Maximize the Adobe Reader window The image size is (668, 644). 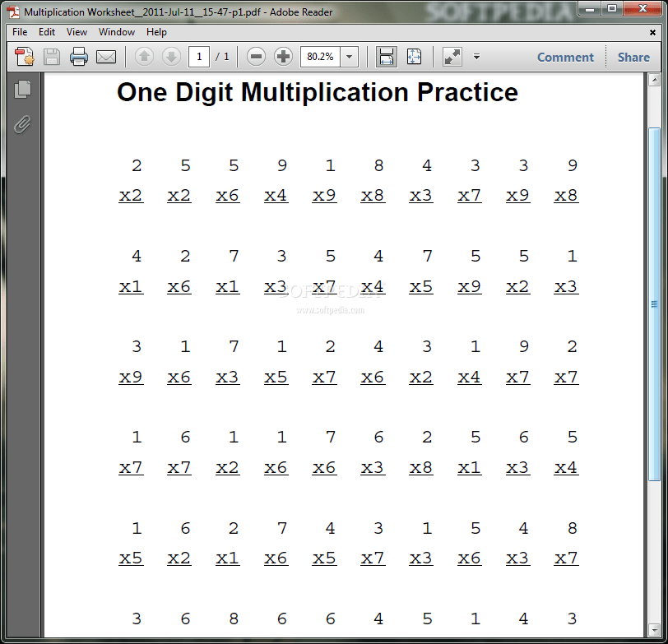(x=612, y=8)
